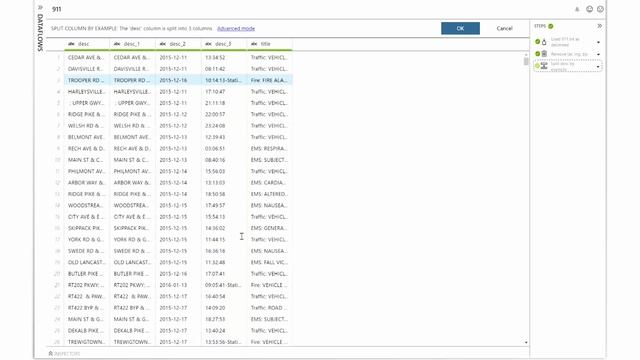Select 'EMS: RESPIRA...' title cell
The image size is (640, 360).
click(269, 149)
